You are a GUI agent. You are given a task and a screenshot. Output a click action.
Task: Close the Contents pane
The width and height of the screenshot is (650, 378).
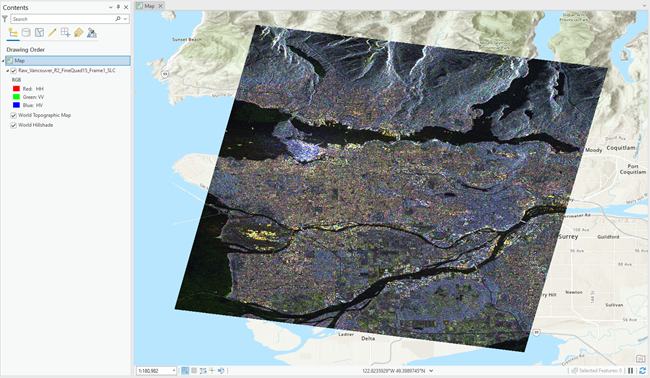pyautogui.click(x=126, y=7)
